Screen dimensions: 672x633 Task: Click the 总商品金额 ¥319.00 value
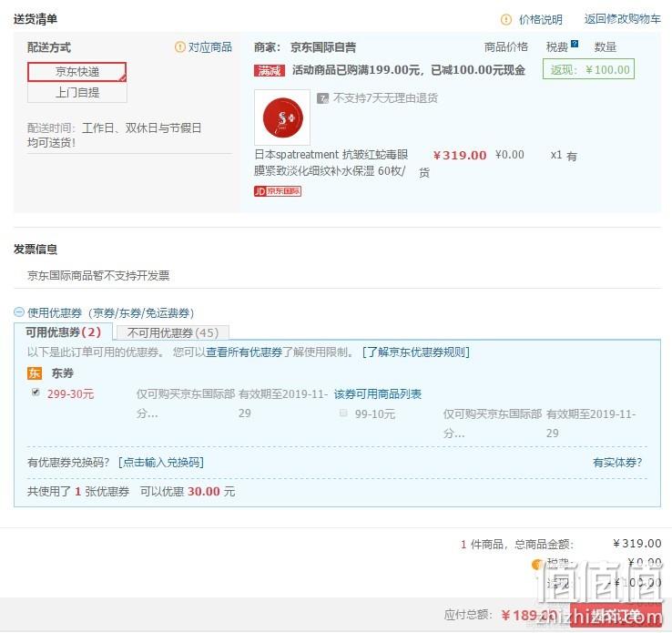point(637,543)
